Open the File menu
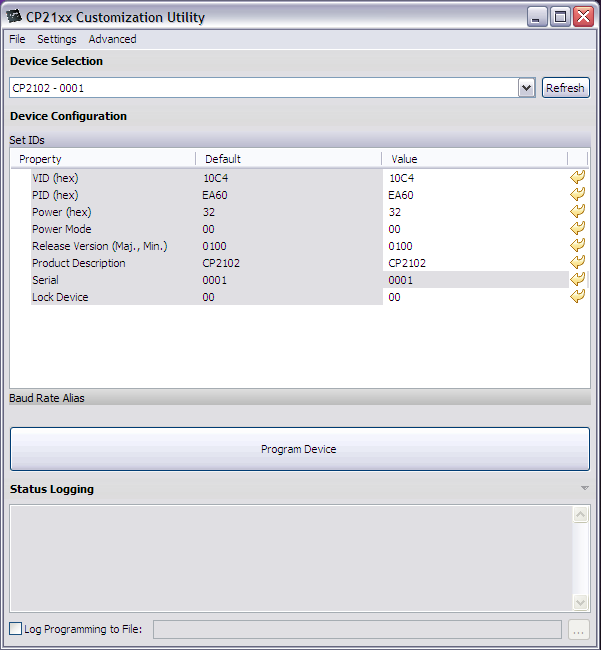 coord(17,39)
